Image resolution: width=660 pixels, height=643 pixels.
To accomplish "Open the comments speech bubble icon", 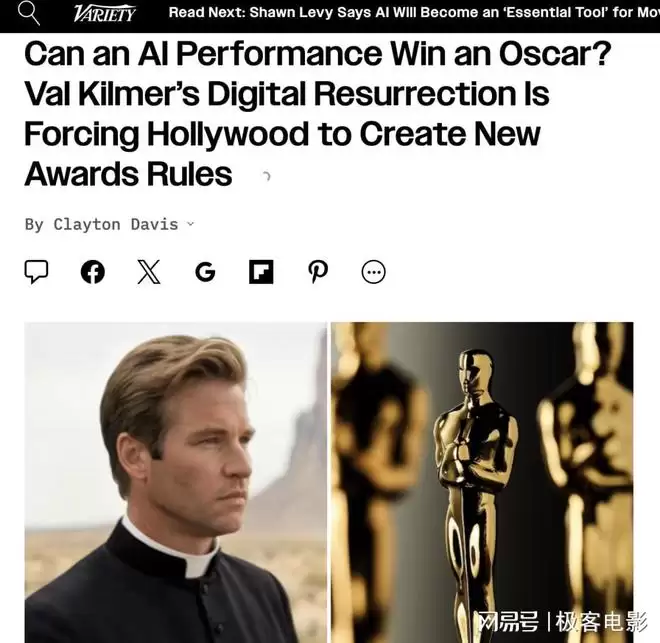I will pyautogui.click(x=36, y=272).
